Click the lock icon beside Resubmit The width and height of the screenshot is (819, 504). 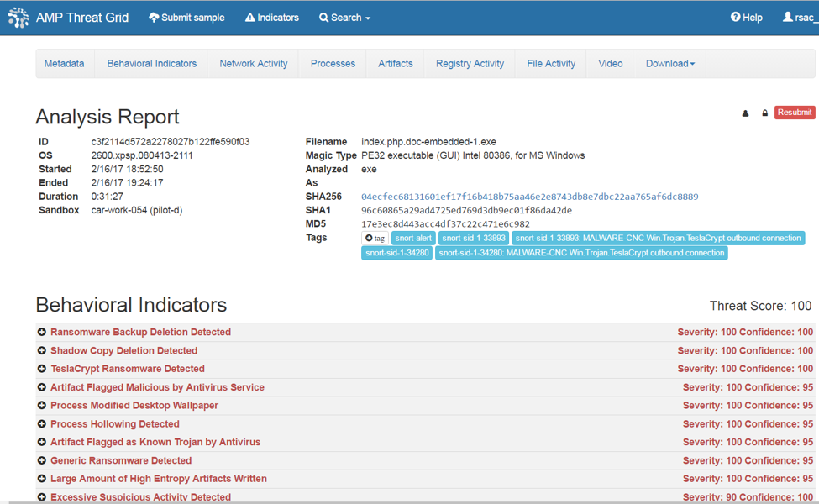click(764, 113)
